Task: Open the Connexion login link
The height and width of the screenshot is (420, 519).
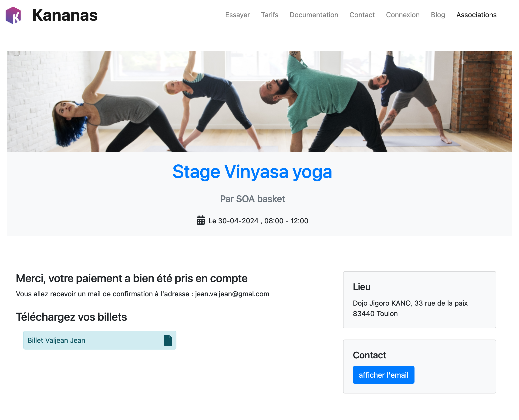Action: 403,15
